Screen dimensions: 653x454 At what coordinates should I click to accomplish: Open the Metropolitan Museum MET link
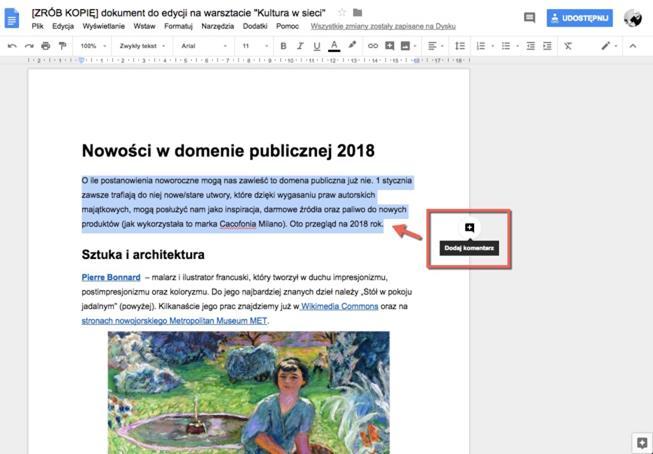174,321
